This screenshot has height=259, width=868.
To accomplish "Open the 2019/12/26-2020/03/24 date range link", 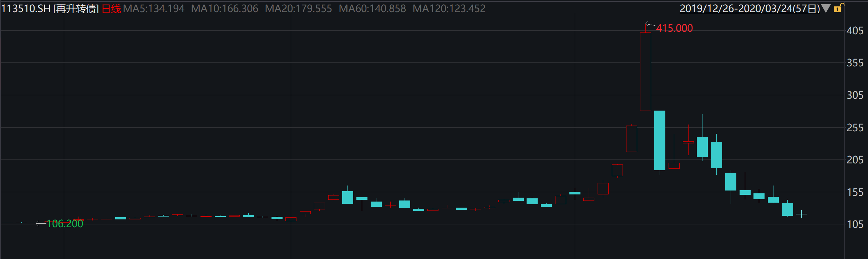I will point(750,9).
